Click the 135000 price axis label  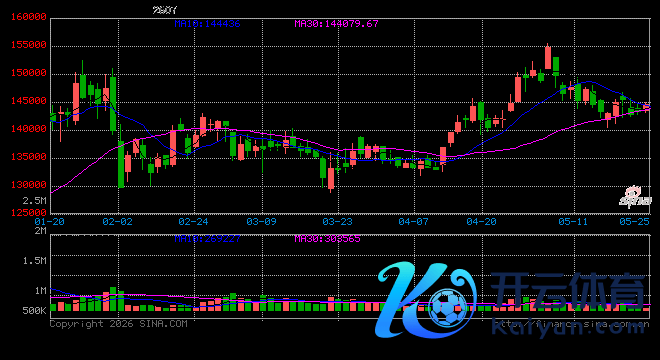(x=28, y=157)
